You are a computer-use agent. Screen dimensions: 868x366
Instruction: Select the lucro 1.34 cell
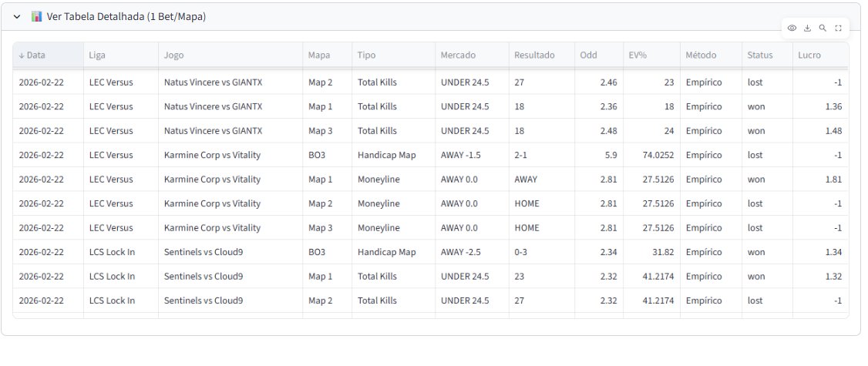click(820, 252)
